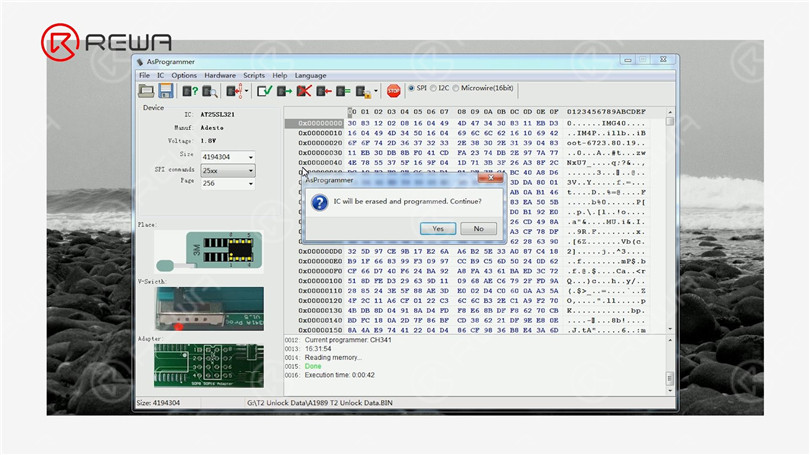Click the write IC icon with red arrow

click(323, 91)
